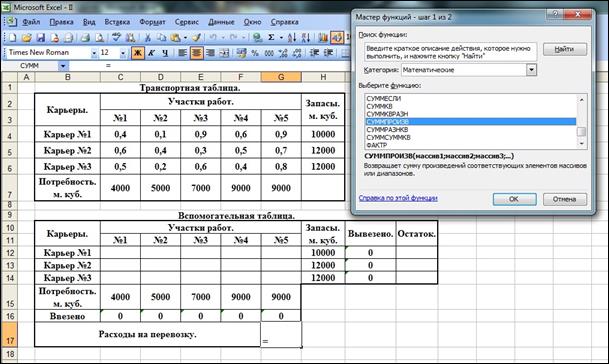This screenshot has width=609, height=364.
Task: Insert a hyperlink with the globe icon
Action: (x=257, y=38)
